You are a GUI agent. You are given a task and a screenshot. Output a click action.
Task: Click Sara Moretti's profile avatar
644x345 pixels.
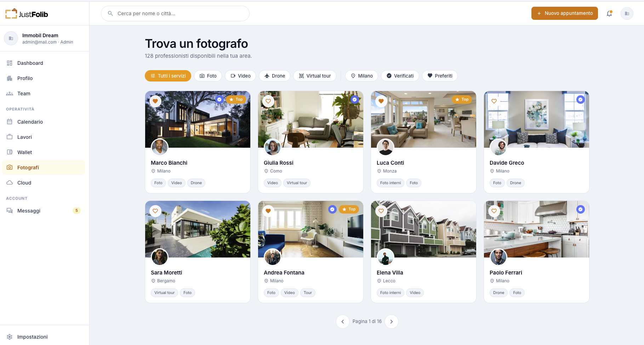point(160,257)
